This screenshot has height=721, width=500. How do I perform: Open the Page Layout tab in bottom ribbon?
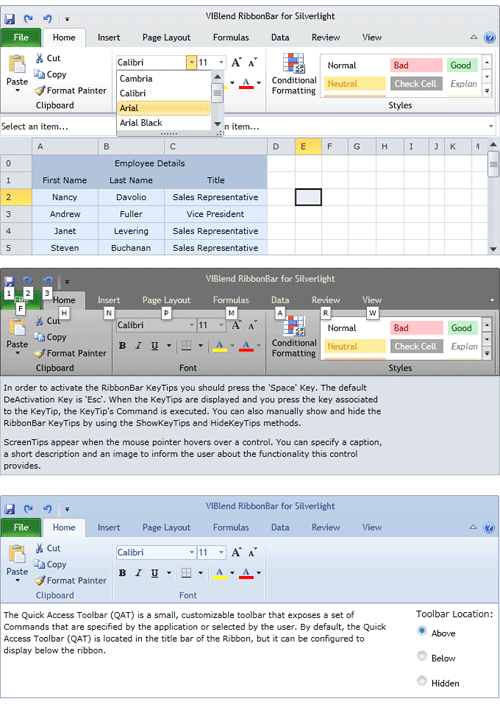pos(166,528)
